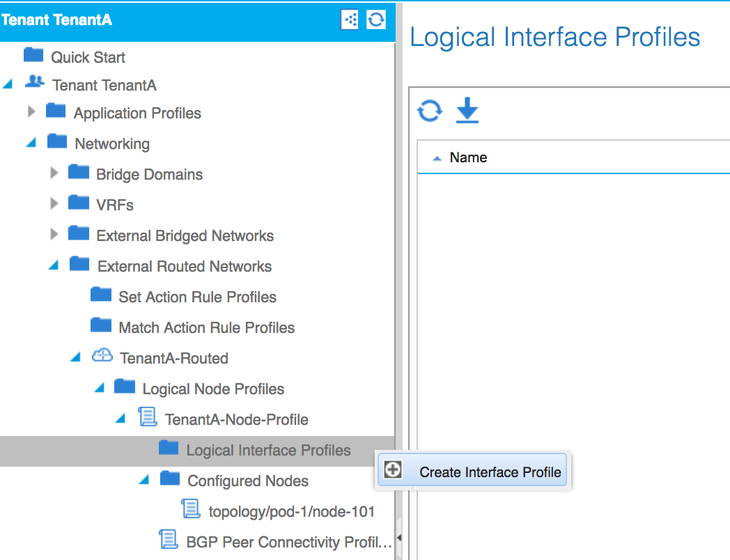Click the Match Action Rule Profiles folder icon
Image resolution: width=730 pixels, height=560 pixels.
click(101, 325)
